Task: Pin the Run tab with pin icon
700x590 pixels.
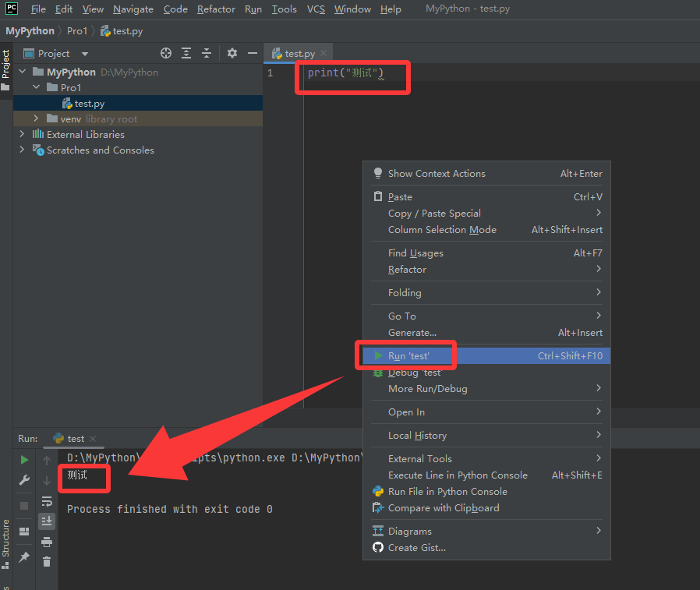Action: (x=24, y=556)
